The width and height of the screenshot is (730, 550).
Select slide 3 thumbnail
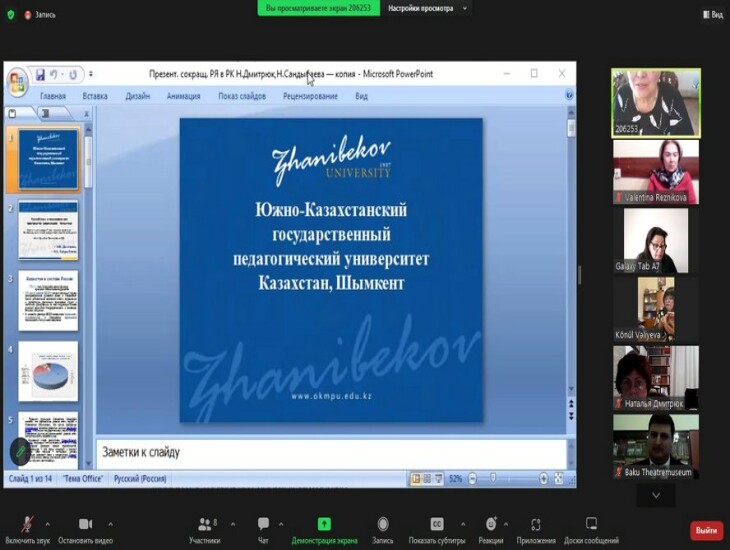click(48, 300)
